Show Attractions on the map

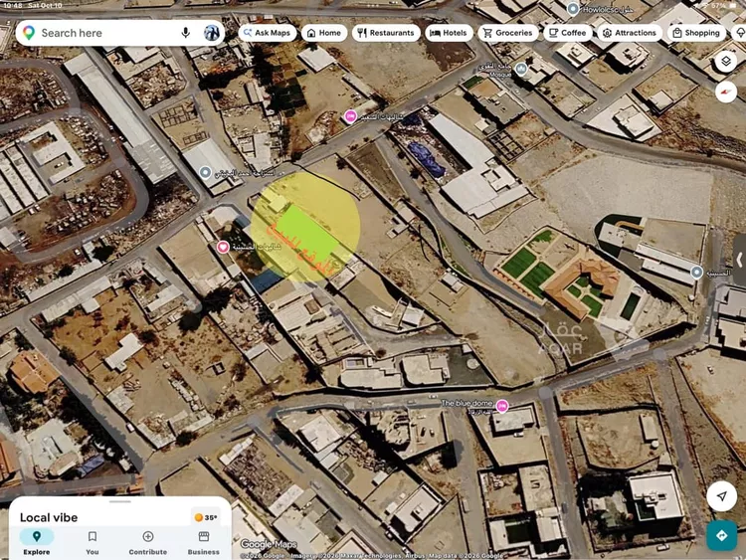tap(630, 33)
